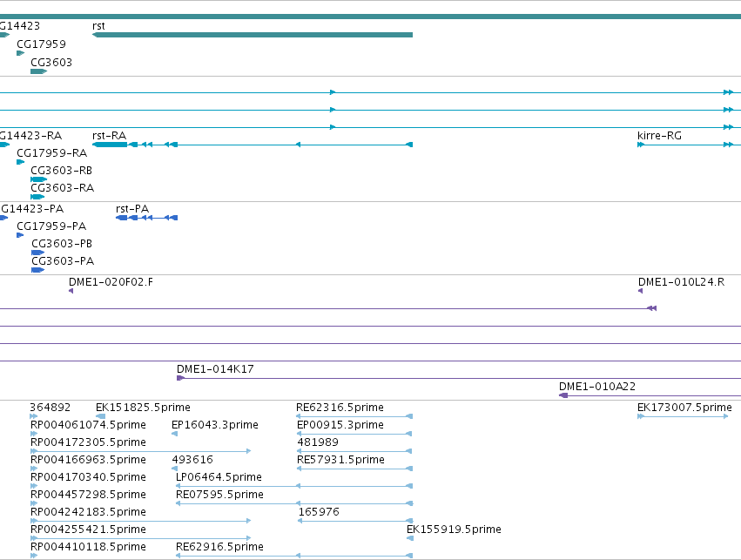741x560 pixels.
Task: Select RE62316.5prime EST alignment
Action: coord(354,416)
